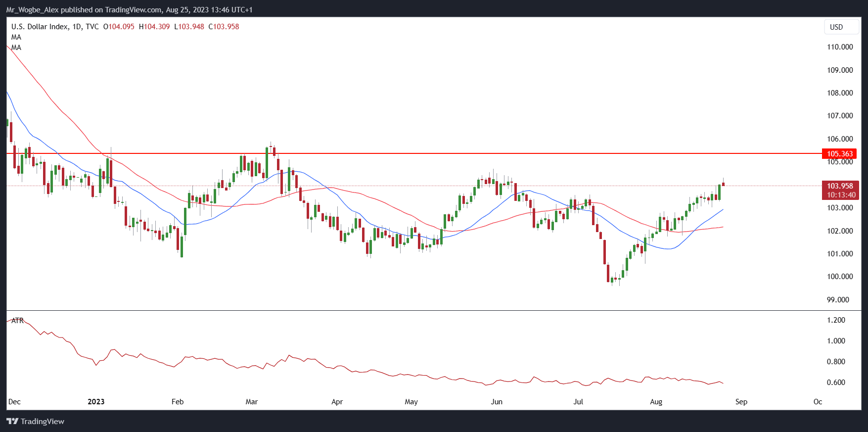This screenshot has height=432, width=868.
Task: Click the 100.000 price axis label
Action: (x=840, y=277)
